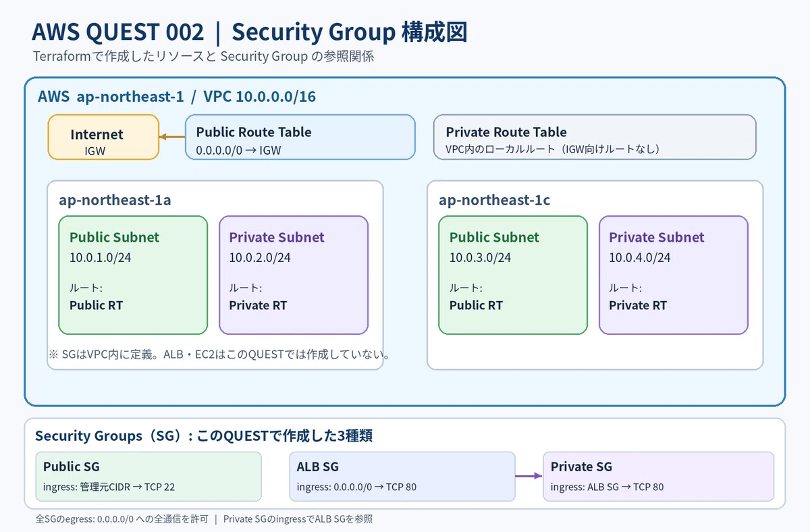Image resolution: width=810 pixels, height=532 pixels.
Task: Select the yellow Internet IGW box
Action: [x=103, y=137]
